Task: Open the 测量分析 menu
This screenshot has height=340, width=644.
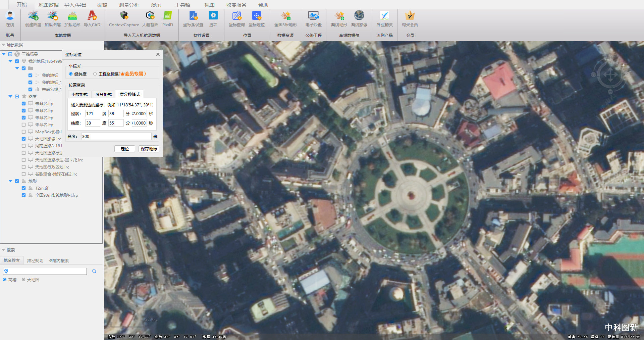Action: click(129, 5)
